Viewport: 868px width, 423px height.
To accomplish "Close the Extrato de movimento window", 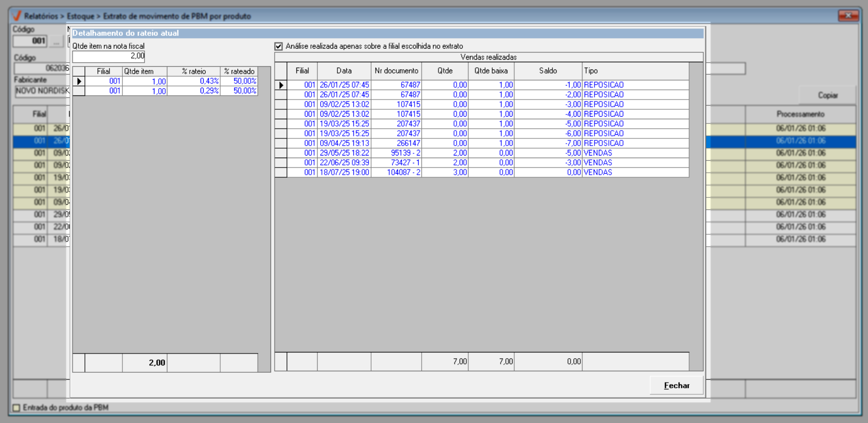I will (848, 16).
